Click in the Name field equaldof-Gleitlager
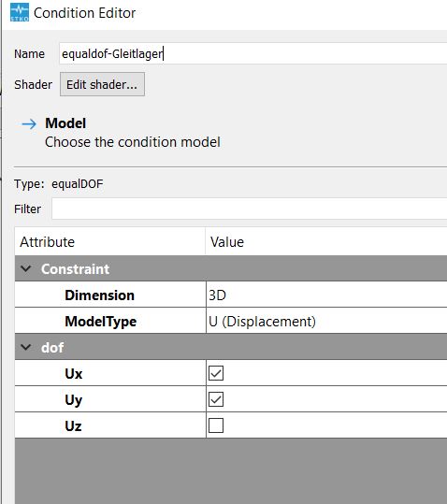This screenshot has width=447, height=504. coord(253,53)
